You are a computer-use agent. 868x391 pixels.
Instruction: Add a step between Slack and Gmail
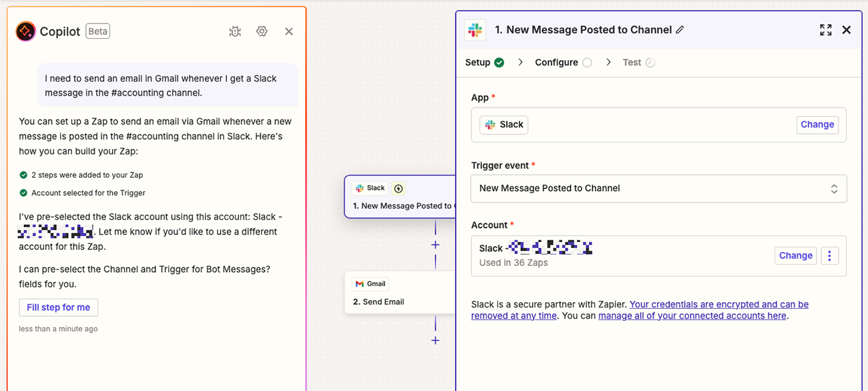435,245
